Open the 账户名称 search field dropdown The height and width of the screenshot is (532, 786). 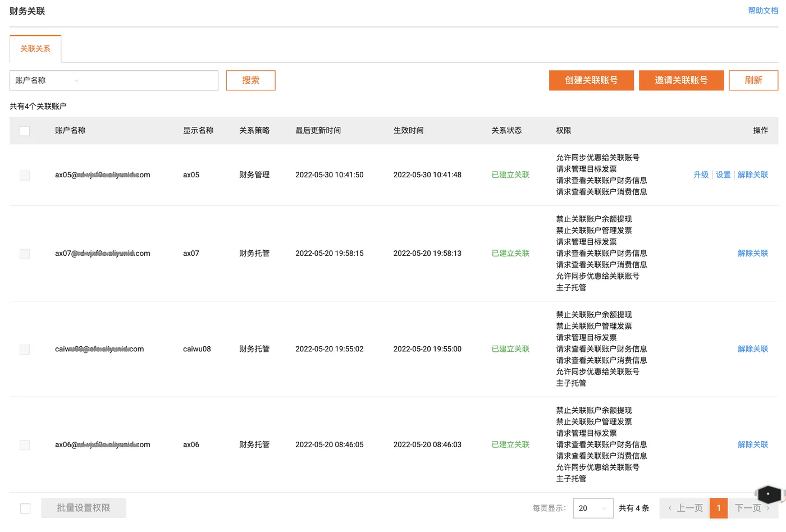[47, 80]
